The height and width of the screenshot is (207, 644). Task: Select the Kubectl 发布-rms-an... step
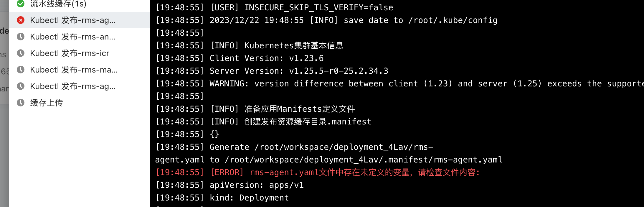click(80, 37)
